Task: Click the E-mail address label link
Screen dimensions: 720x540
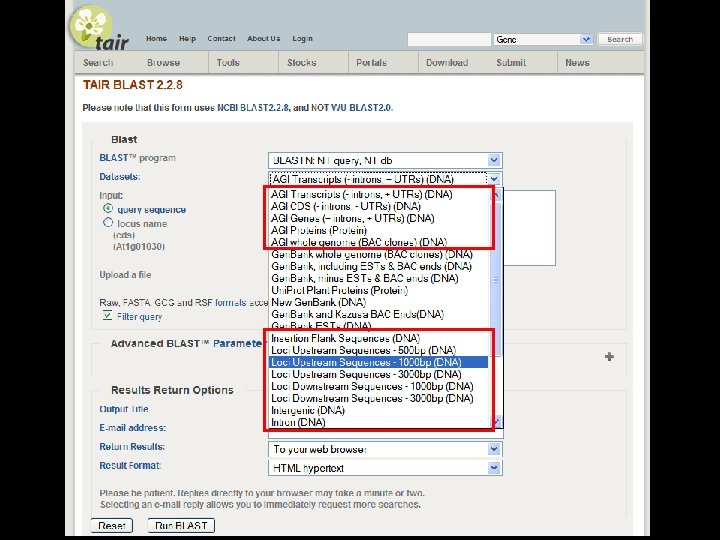Action: [133, 428]
